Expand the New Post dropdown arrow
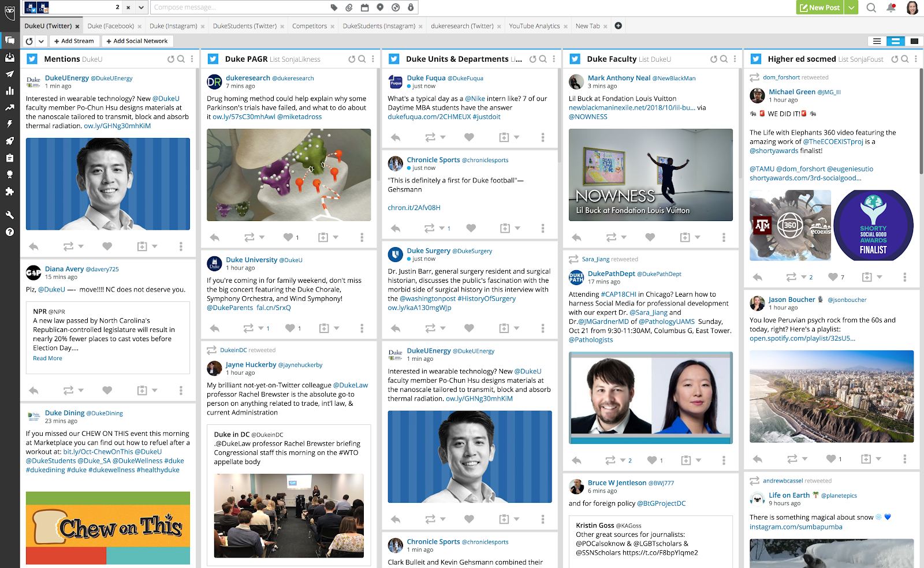924x568 pixels. (x=851, y=8)
